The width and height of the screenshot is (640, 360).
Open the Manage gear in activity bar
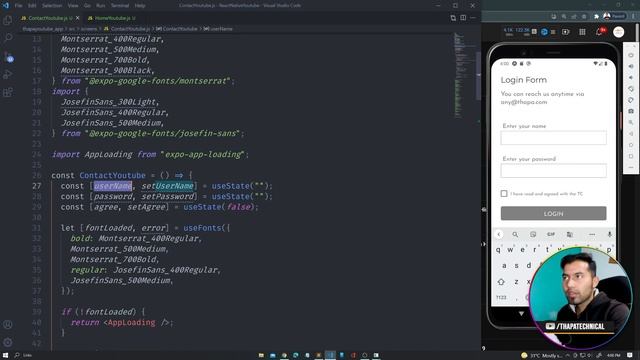tap(8, 342)
